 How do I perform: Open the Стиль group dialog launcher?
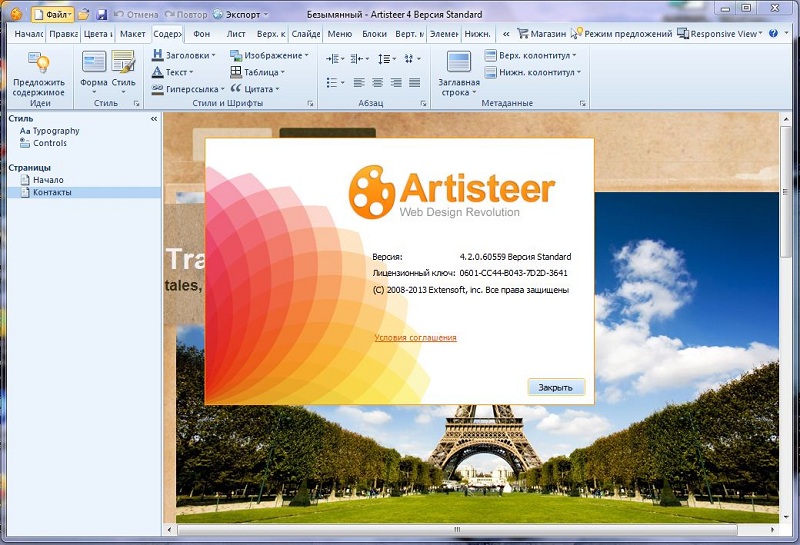coord(136,103)
